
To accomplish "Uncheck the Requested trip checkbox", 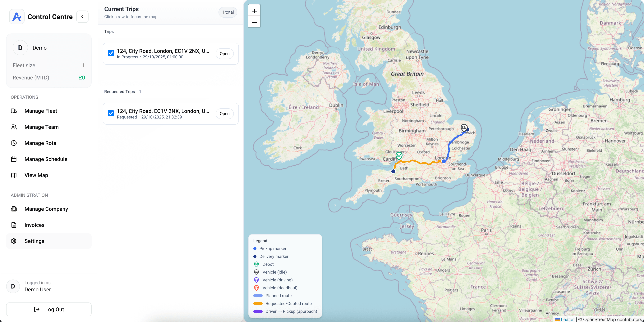I will [x=111, y=113].
